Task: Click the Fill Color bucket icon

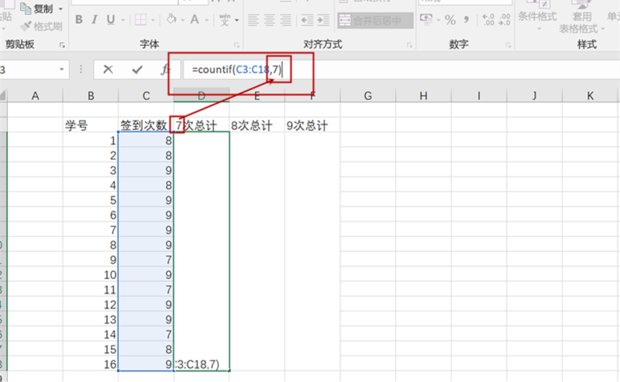Action: pyautogui.click(x=172, y=19)
